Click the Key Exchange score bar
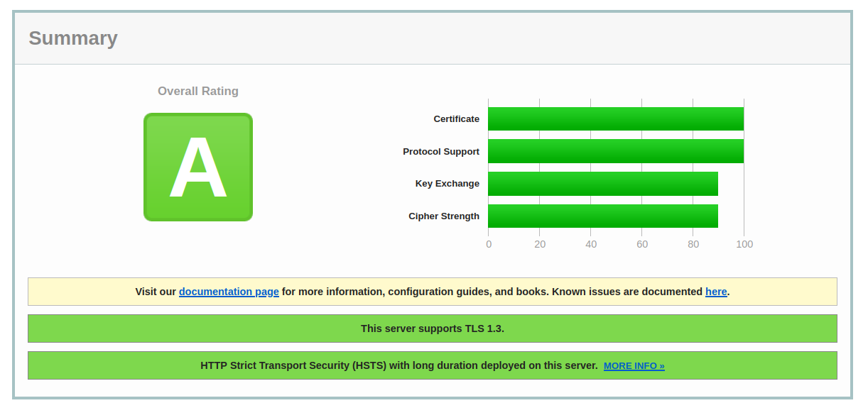This screenshot has height=403, width=868. pyautogui.click(x=603, y=184)
